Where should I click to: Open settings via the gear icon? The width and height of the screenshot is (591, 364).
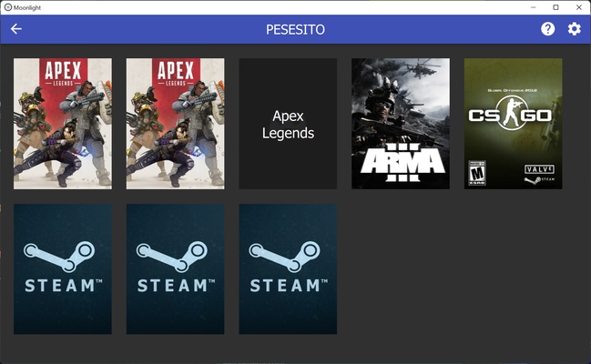point(574,29)
